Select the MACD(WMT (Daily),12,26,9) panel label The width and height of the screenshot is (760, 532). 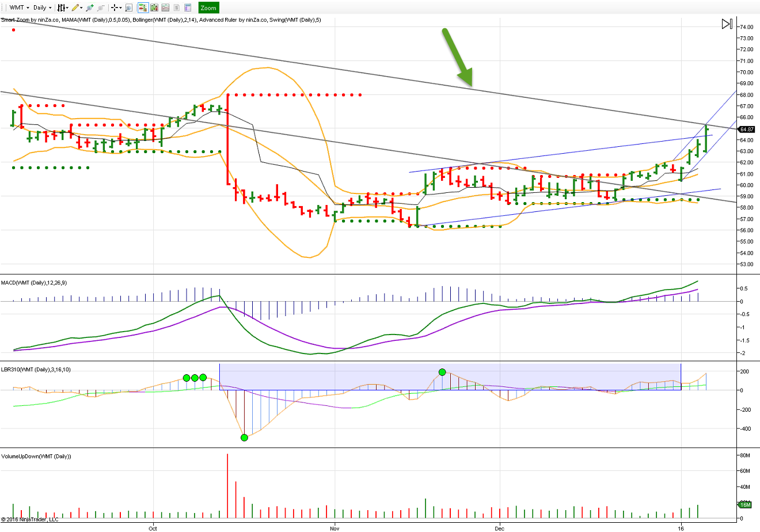coord(33,283)
